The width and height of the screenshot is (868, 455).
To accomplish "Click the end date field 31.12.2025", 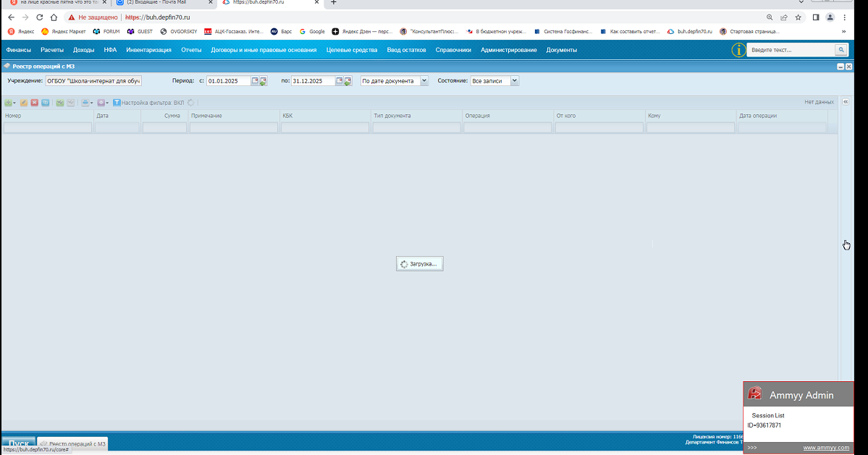I will (313, 81).
